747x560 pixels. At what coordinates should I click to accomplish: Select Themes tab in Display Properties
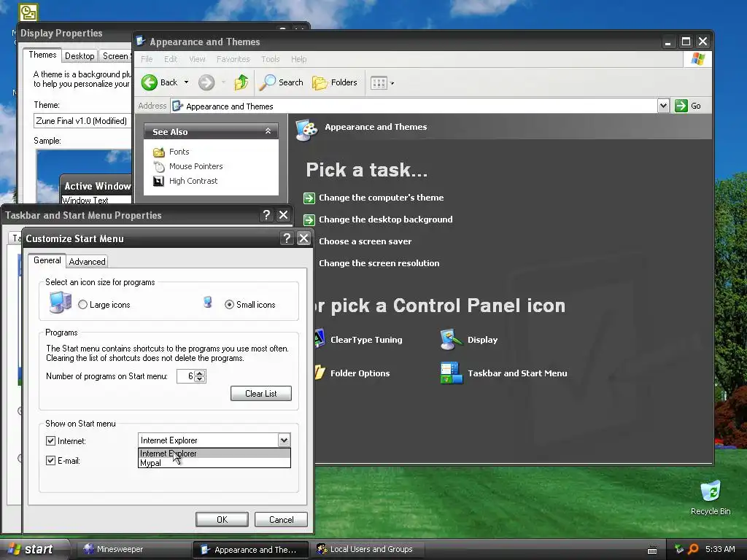point(42,55)
